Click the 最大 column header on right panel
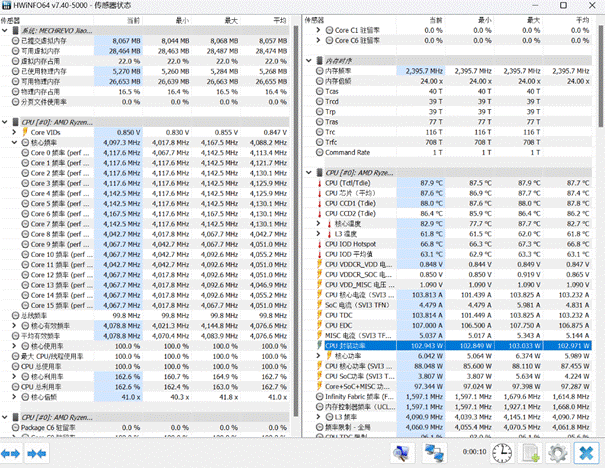This screenshot has width=605, height=468. pyautogui.click(x=521, y=19)
